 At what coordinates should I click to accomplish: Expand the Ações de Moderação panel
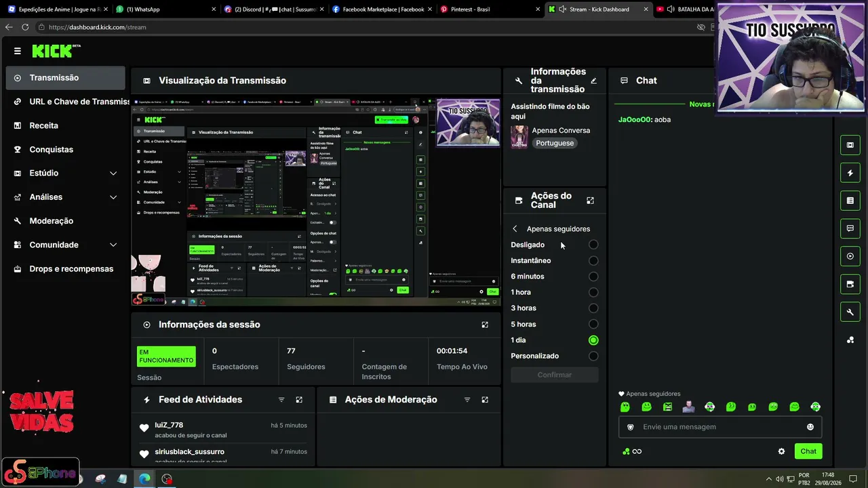[485, 400]
